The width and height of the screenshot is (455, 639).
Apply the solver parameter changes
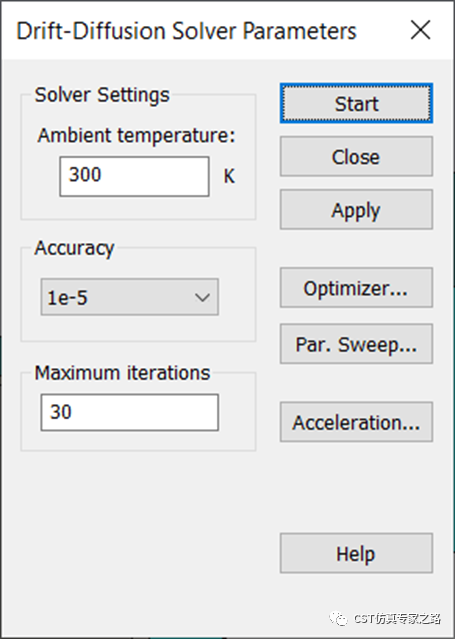[356, 209]
